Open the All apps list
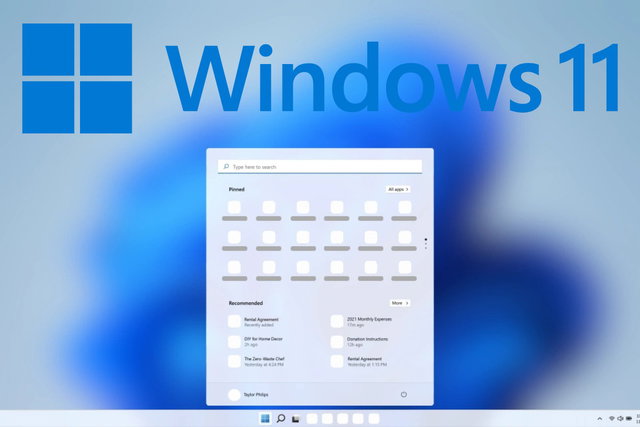Image resolution: width=640 pixels, height=427 pixels. click(398, 189)
